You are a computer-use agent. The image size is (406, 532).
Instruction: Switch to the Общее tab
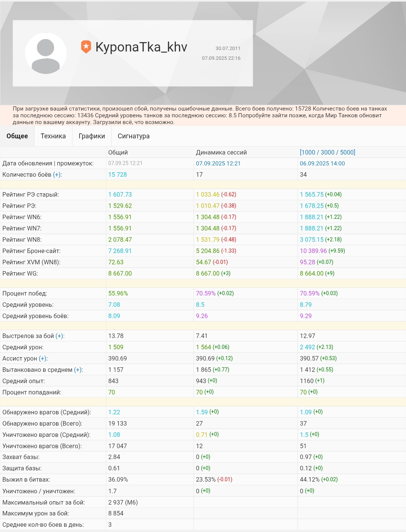point(17,136)
